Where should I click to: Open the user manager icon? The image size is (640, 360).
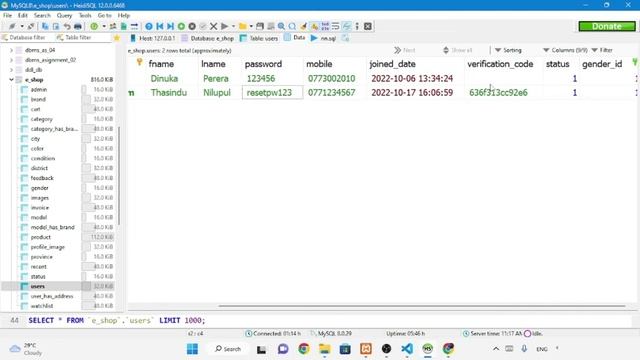coord(113,27)
